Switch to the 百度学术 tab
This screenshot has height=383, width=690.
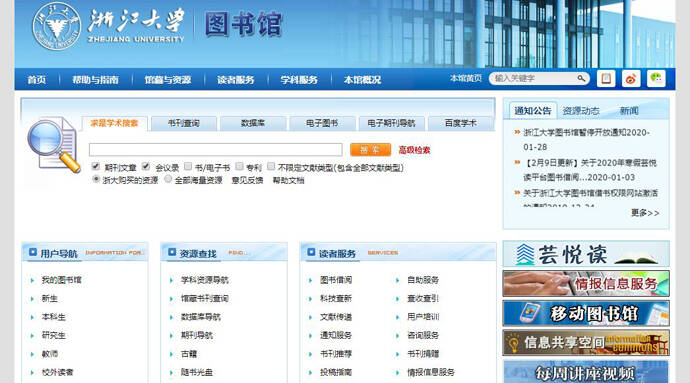[461, 123]
